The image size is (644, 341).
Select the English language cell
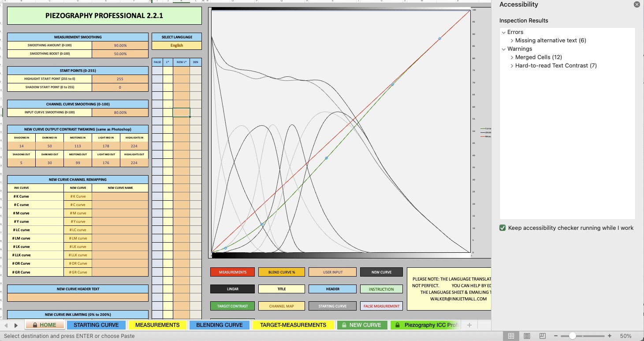point(176,45)
